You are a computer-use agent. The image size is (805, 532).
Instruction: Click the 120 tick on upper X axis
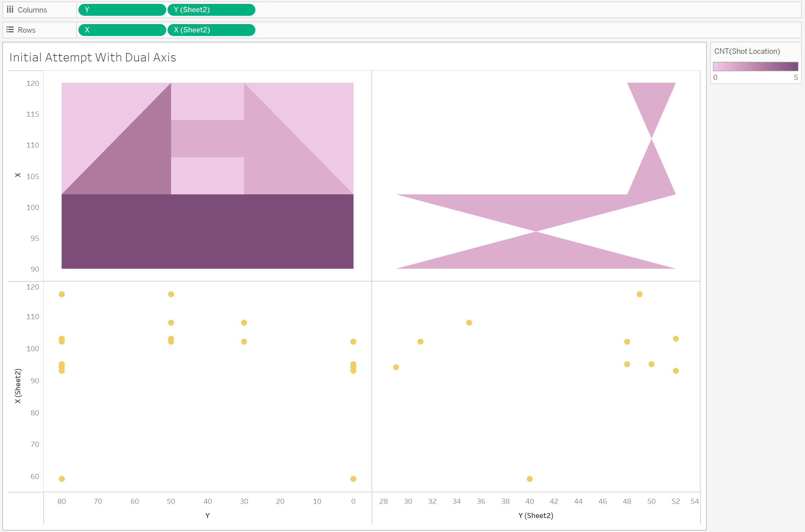(33, 83)
